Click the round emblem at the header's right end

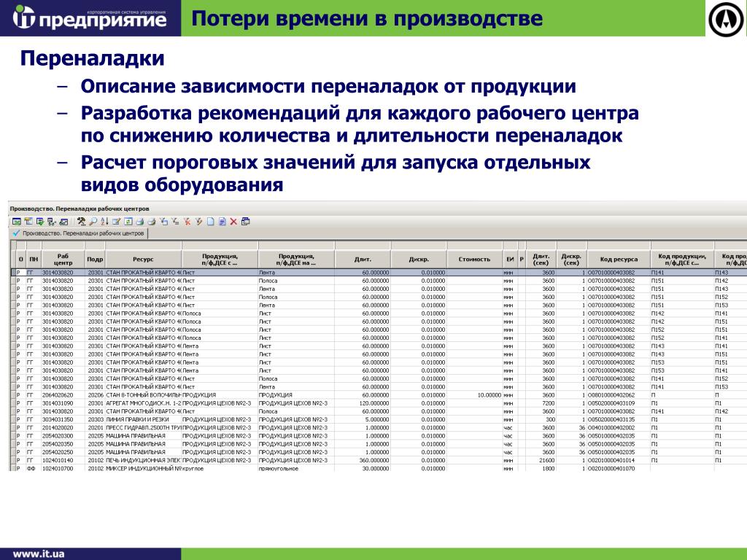point(727,19)
